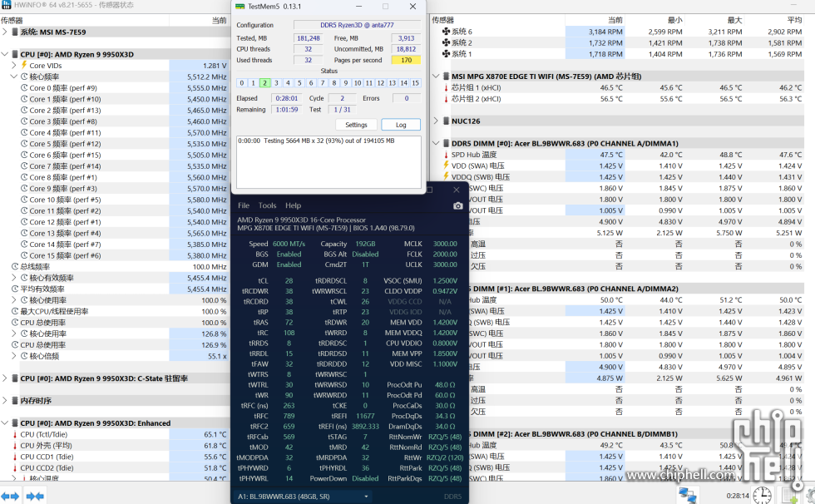Click the Configuration field DDR5 Ryzen3D @ anta777
The height and width of the screenshot is (504, 815).
[x=357, y=25]
